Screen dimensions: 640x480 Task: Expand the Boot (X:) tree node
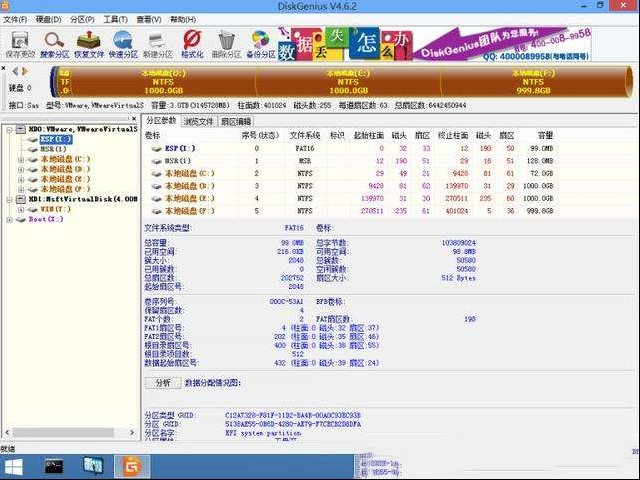(x=9, y=220)
